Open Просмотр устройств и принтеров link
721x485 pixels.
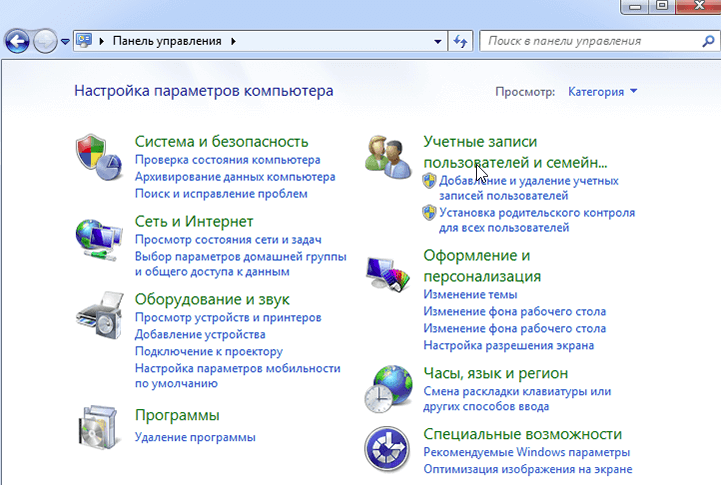tap(228, 318)
